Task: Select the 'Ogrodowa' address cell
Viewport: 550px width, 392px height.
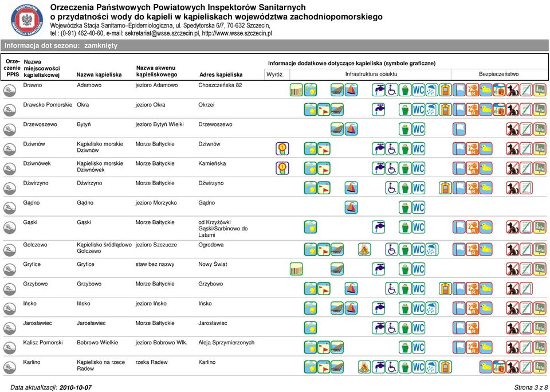Action: click(211, 245)
